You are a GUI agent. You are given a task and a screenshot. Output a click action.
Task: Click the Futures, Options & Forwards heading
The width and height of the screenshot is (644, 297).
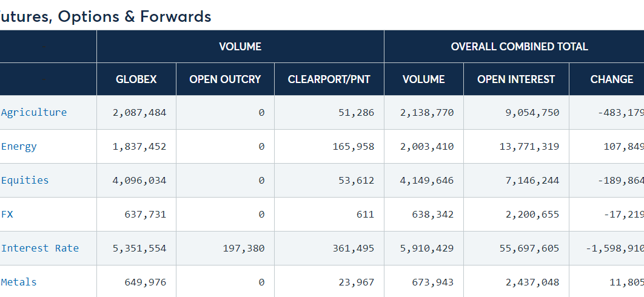tap(105, 16)
